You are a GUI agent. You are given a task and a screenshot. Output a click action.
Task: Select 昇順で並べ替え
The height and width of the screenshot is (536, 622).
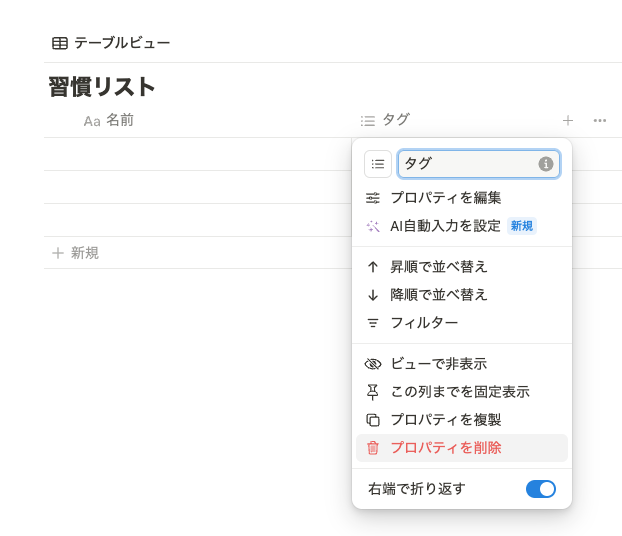(x=438, y=267)
